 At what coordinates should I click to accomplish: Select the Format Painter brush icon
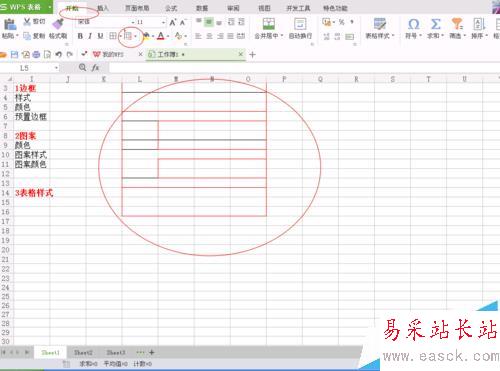click(58, 23)
